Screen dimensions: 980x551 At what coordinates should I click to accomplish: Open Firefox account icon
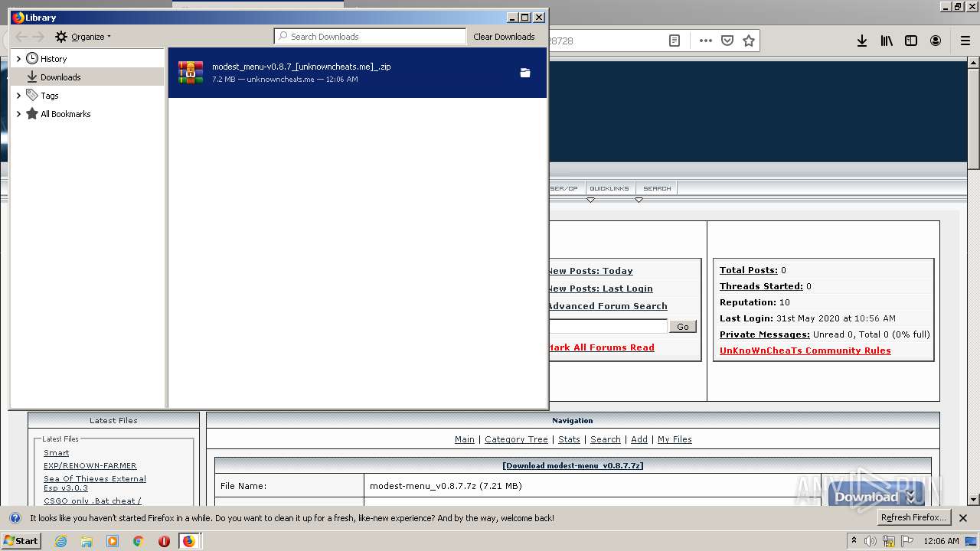point(936,41)
